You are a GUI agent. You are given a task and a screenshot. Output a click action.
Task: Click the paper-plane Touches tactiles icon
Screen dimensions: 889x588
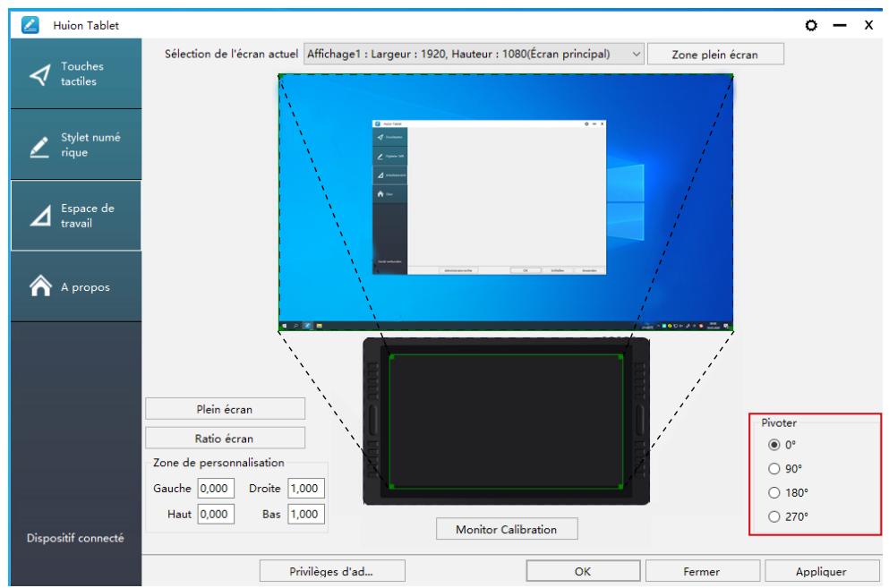[39, 74]
